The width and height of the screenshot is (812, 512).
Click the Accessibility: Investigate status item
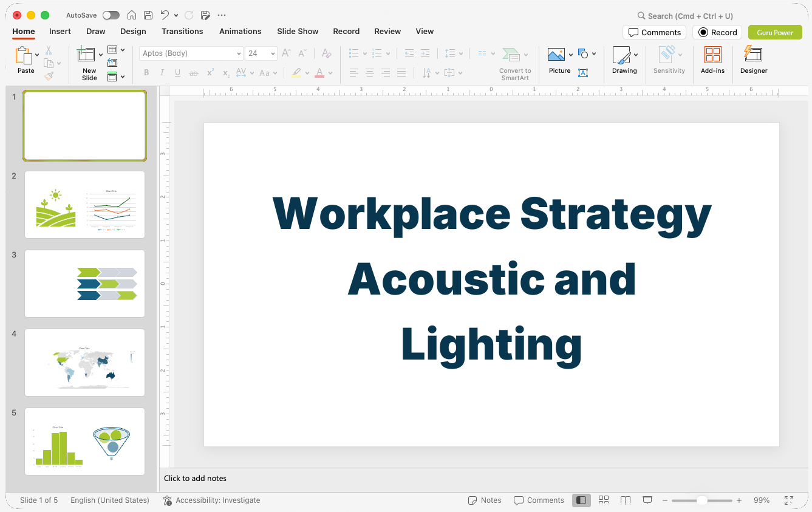(211, 500)
